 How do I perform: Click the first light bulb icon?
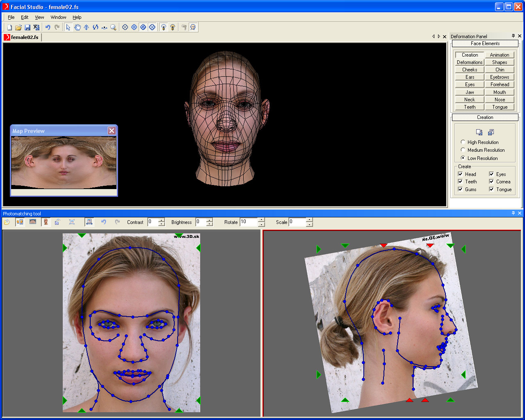click(164, 27)
